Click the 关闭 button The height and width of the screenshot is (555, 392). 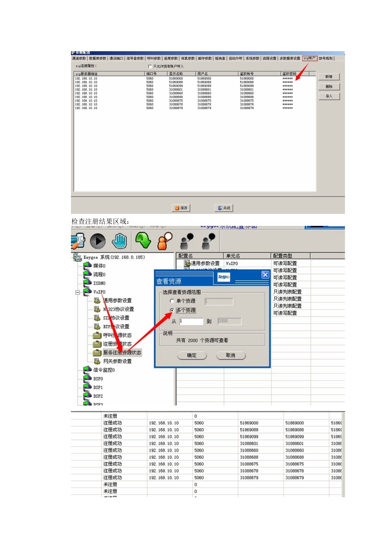pos(224,208)
